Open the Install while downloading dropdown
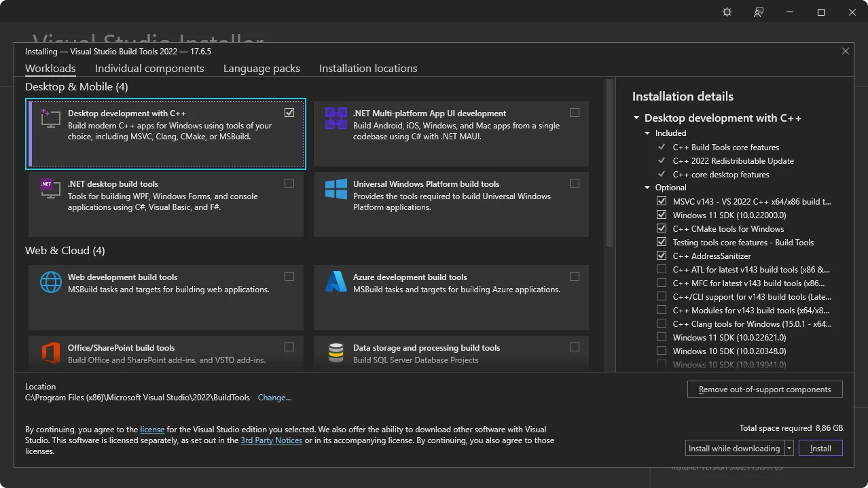This screenshot has width=868, height=488. click(789, 448)
